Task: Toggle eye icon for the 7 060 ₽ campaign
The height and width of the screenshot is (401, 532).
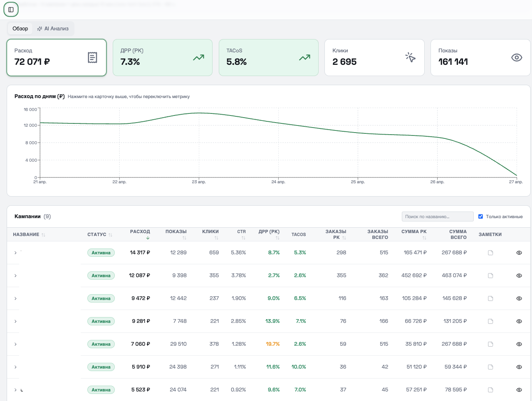Action: pos(519,344)
